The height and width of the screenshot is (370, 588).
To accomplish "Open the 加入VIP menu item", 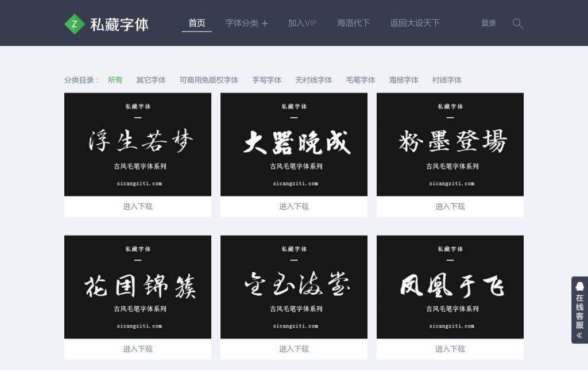I will coord(301,24).
